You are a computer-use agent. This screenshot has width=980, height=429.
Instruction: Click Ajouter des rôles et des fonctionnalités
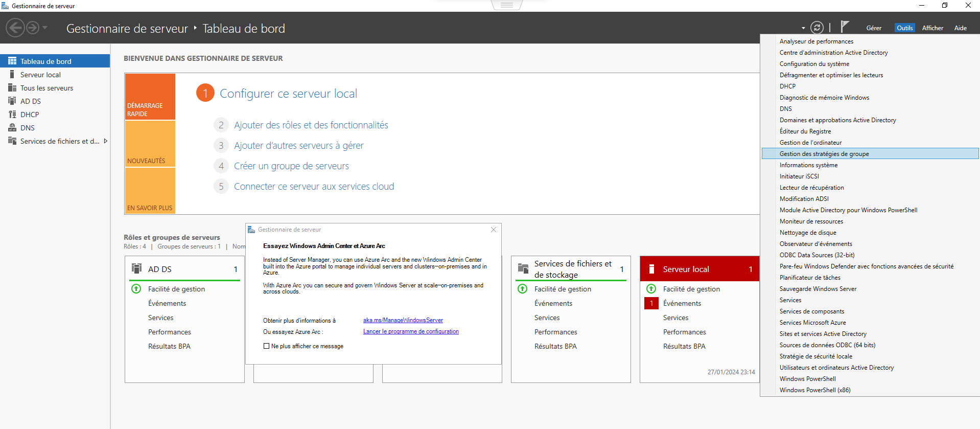[x=311, y=125]
